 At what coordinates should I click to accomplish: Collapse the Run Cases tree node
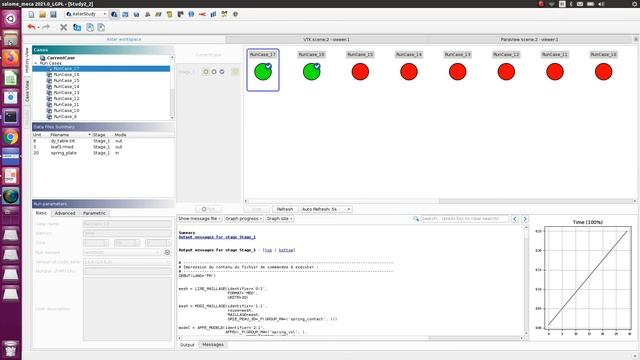pos(36,63)
